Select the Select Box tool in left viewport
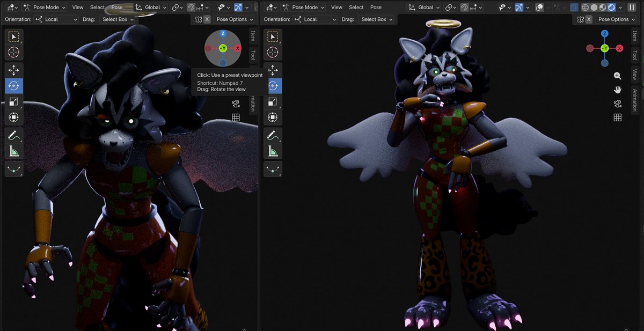 pos(14,37)
